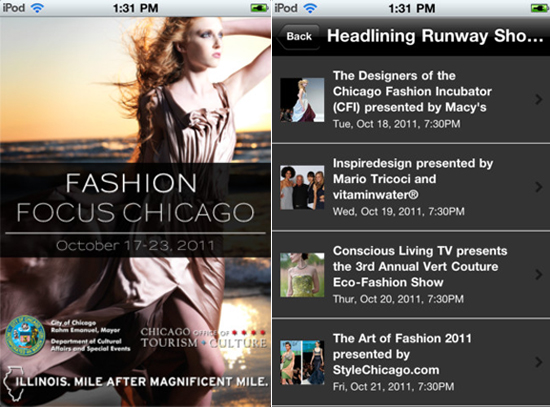This screenshot has width=550, height=407.
Task: Expand the Chicago Fashion Incubator row chevron
Action: point(539,100)
